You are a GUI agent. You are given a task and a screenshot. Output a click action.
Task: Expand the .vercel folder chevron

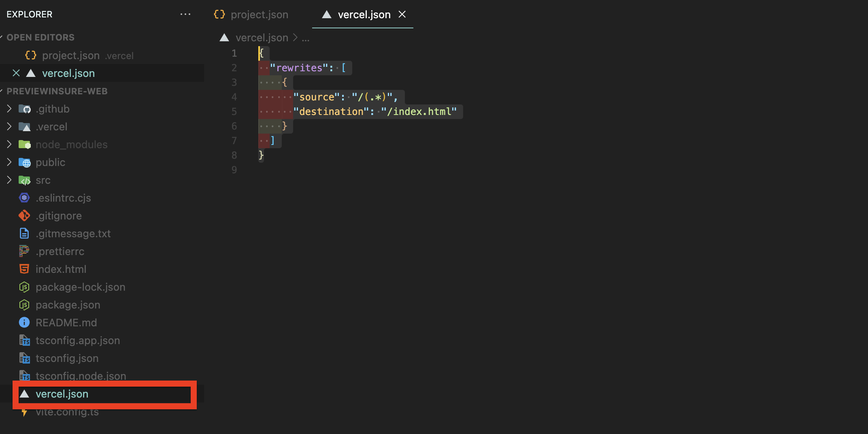9,127
